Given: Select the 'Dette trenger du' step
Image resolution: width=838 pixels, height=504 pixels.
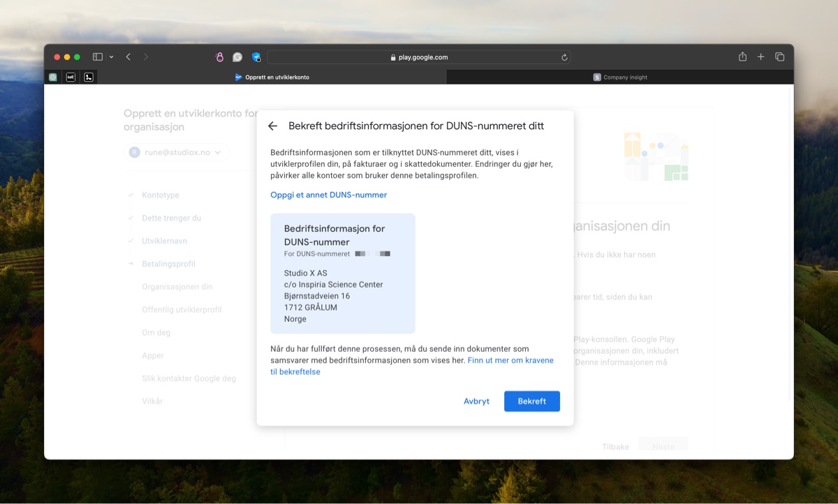Looking at the screenshot, I should [171, 218].
